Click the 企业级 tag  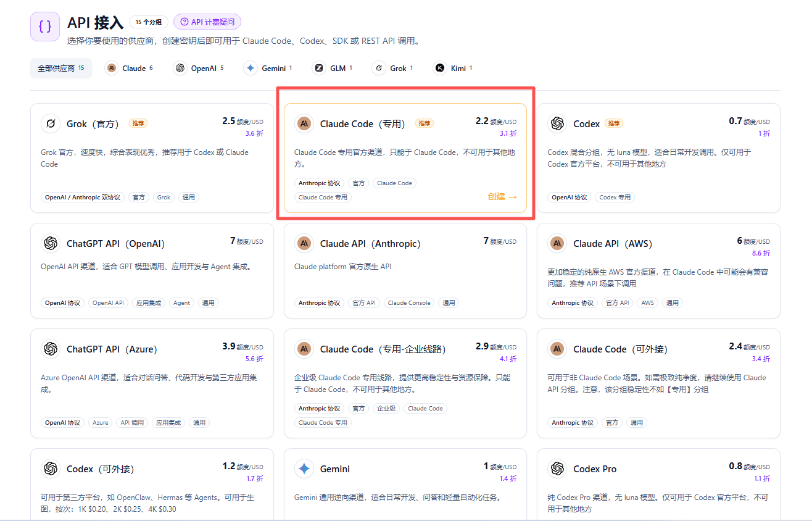386,409
